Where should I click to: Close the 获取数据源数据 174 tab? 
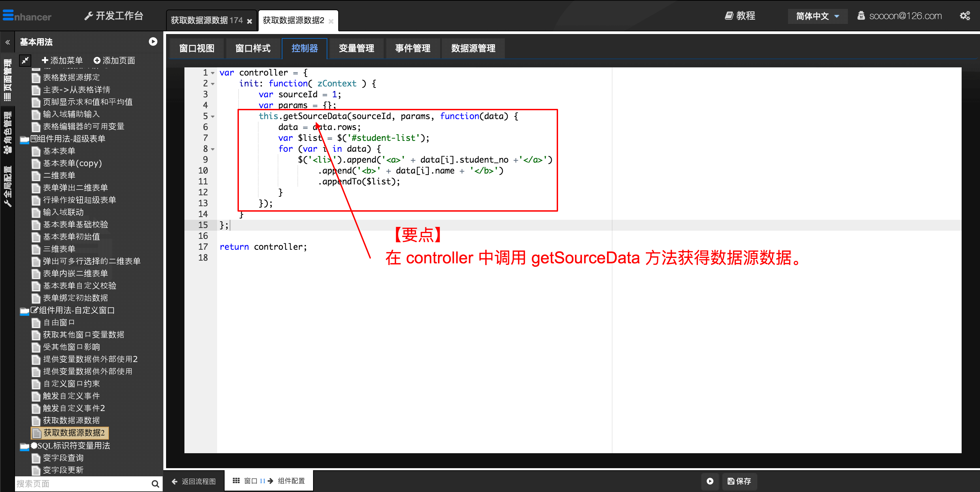(249, 21)
